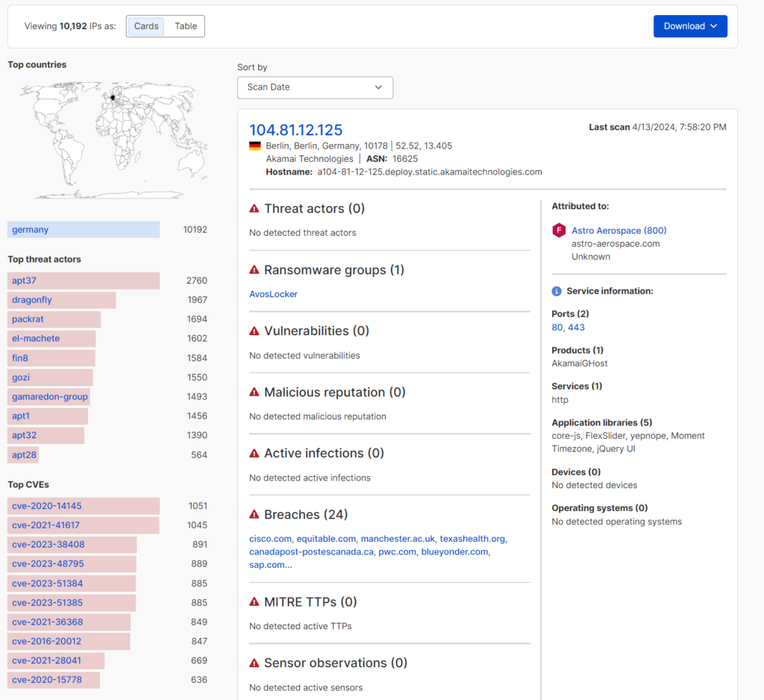Select cve-2023-48795 in Top CVEs
The width and height of the screenshot is (764, 700).
tap(72, 564)
